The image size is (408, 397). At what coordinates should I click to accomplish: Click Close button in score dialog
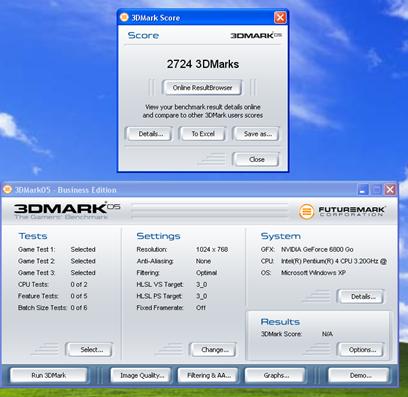256,159
